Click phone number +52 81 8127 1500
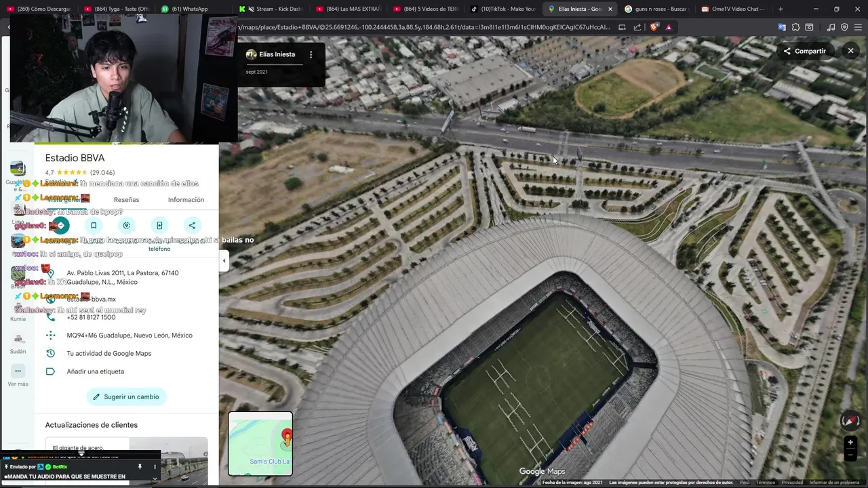Viewport: 868px width, 488px height. 91,317
